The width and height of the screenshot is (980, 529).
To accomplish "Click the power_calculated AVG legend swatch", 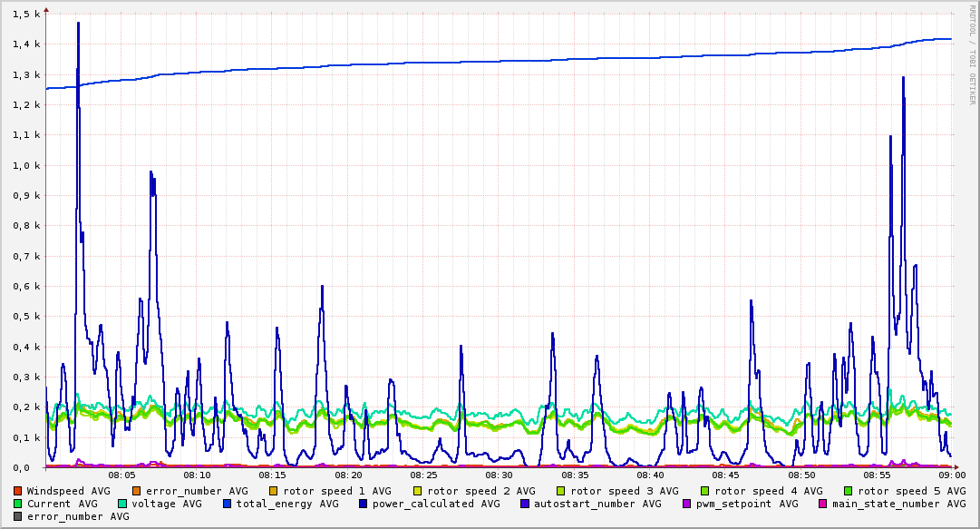I will point(364,504).
